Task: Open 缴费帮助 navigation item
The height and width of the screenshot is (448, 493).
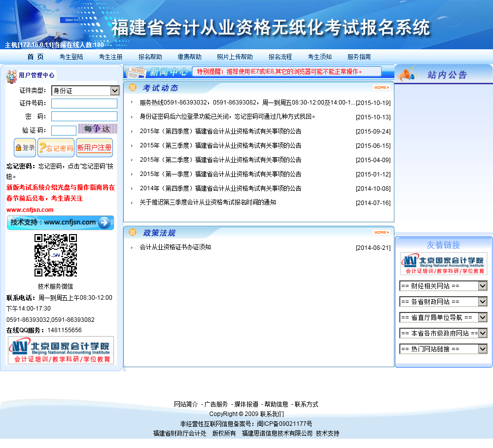Action: [x=189, y=57]
